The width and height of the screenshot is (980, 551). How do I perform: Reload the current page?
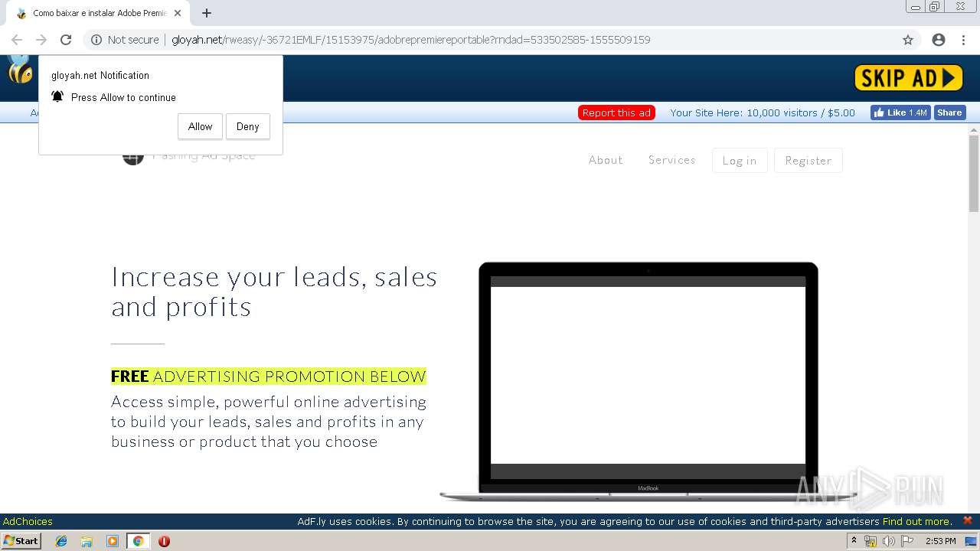click(x=66, y=40)
